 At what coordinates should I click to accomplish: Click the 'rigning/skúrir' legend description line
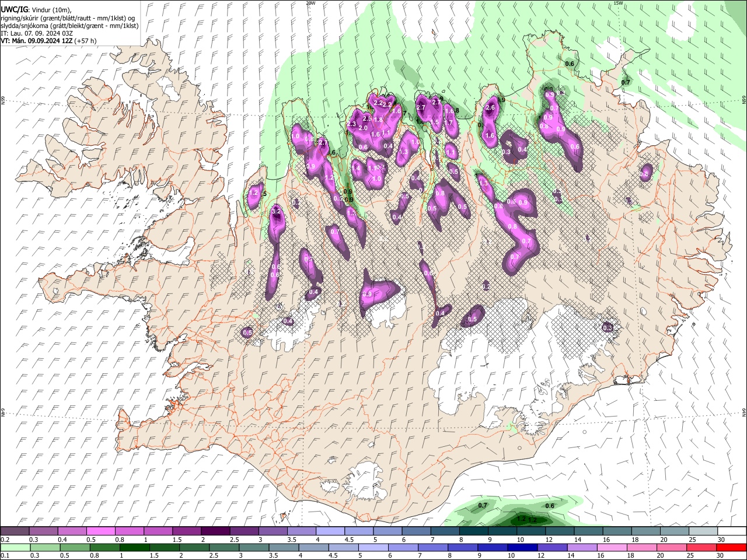pyautogui.click(x=68, y=18)
